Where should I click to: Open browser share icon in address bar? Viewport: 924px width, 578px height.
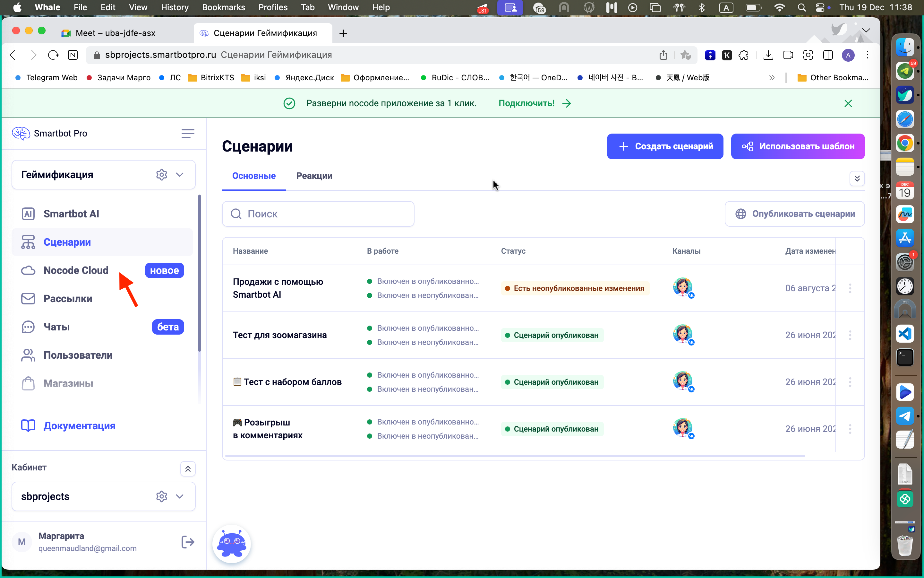click(663, 55)
